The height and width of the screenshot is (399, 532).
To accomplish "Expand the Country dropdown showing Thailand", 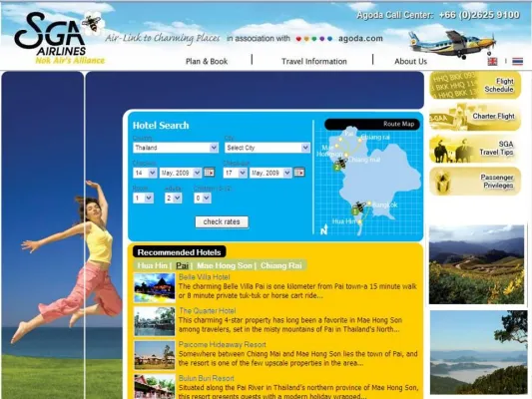I will [176, 148].
